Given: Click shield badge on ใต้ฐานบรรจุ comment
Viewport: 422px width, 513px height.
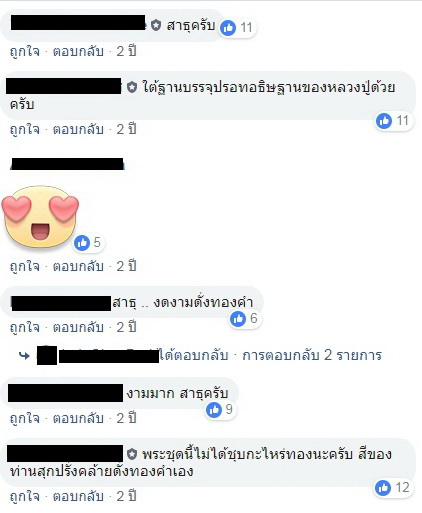Looking at the screenshot, I should [132, 88].
